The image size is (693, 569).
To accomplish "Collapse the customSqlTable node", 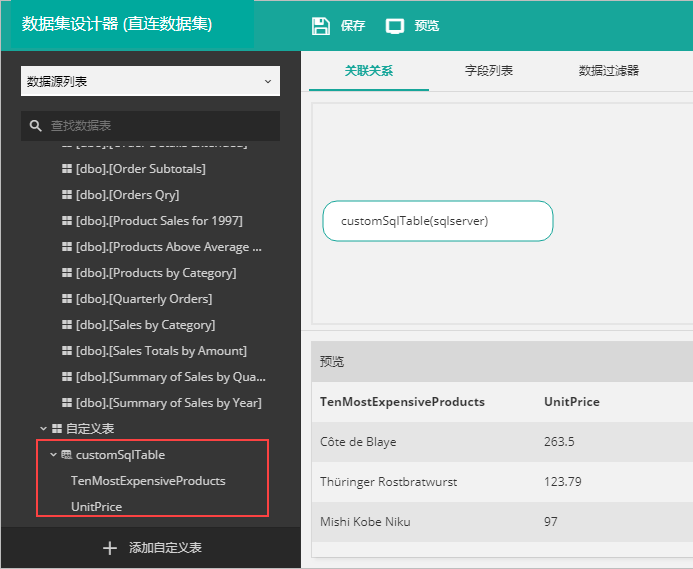I will click(x=53, y=455).
